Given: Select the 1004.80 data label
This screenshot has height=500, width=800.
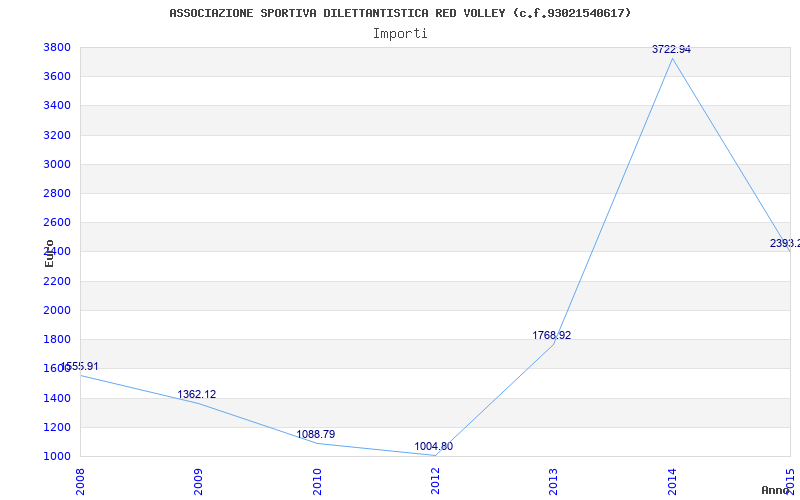Looking at the screenshot, I should 433,446.
